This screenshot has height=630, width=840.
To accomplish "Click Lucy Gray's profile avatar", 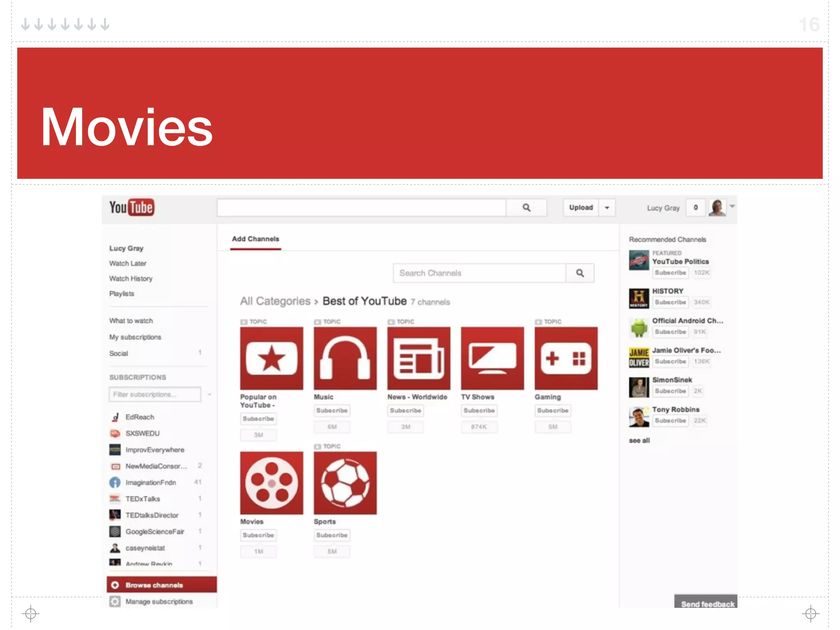I will (x=717, y=208).
